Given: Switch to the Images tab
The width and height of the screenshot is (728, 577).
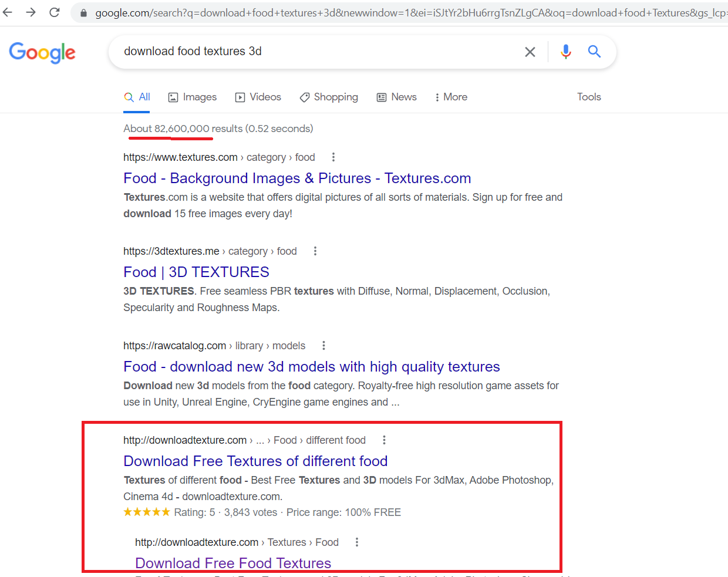Looking at the screenshot, I should 193,97.
